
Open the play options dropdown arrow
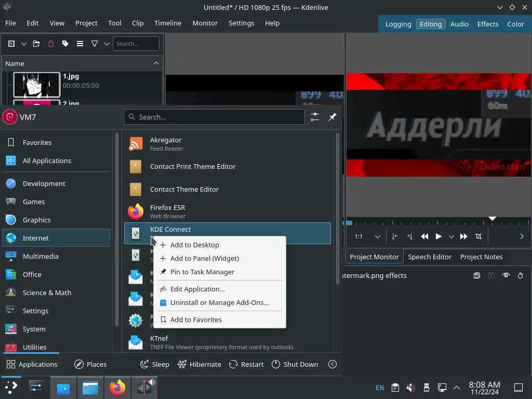[x=451, y=237]
